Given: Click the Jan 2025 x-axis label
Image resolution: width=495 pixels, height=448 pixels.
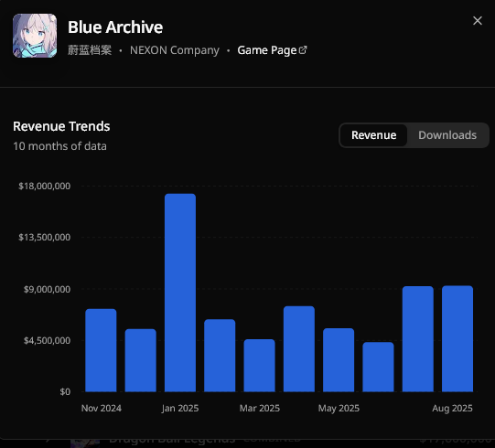Looking at the screenshot, I should tap(180, 409).
